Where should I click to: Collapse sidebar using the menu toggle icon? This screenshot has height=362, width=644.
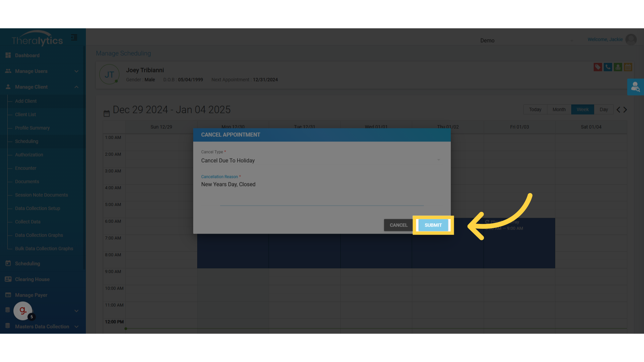tap(74, 38)
